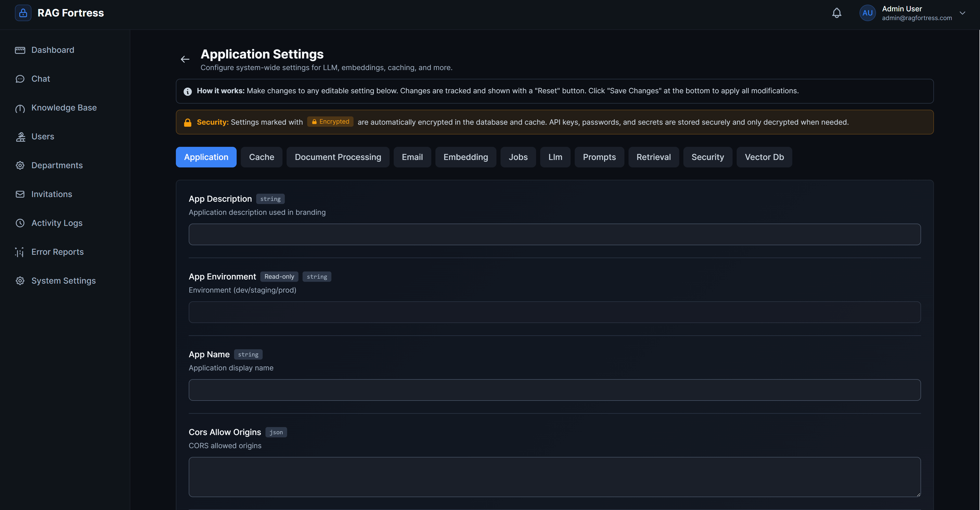Select the Knowledge Base sidebar icon
980x510 pixels.
coord(20,108)
